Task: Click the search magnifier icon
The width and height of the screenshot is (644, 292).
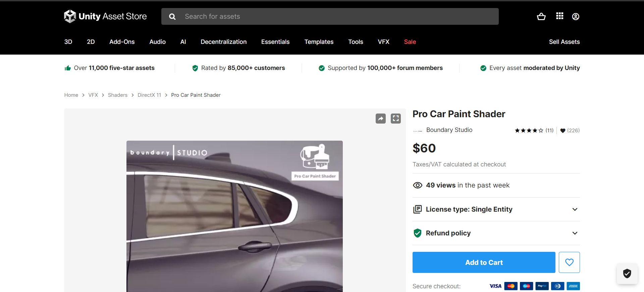Action: pyautogui.click(x=172, y=16)
